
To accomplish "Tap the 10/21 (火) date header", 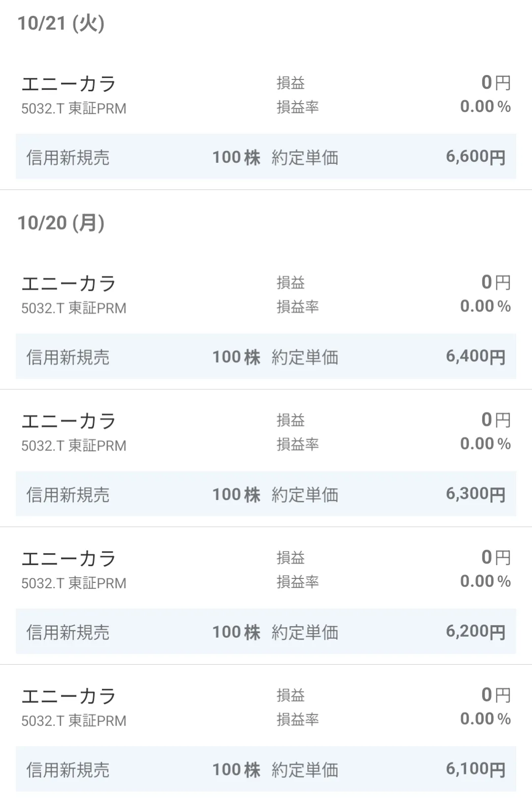I will coord(61,23).
